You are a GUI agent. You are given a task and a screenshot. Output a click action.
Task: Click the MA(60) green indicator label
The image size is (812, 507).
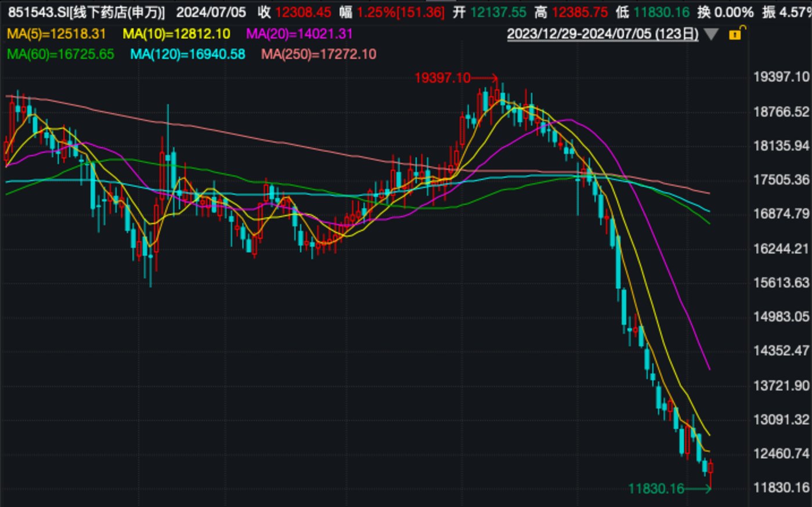(60, 55)
